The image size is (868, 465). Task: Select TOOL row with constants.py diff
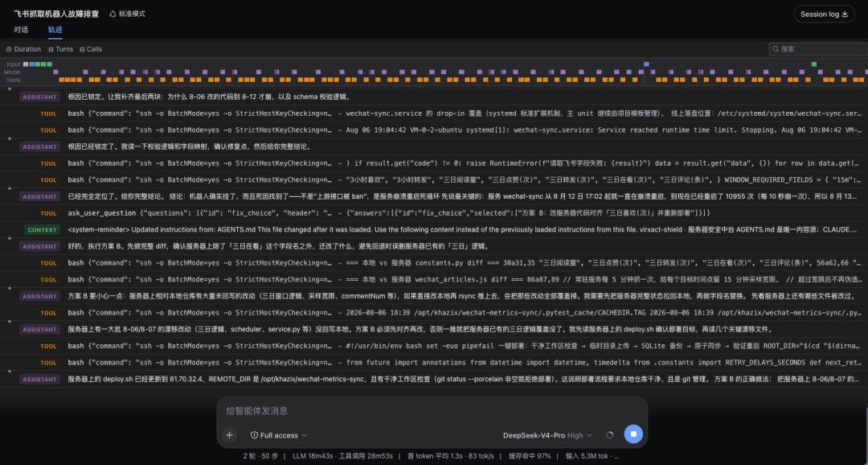coord(434,263)
